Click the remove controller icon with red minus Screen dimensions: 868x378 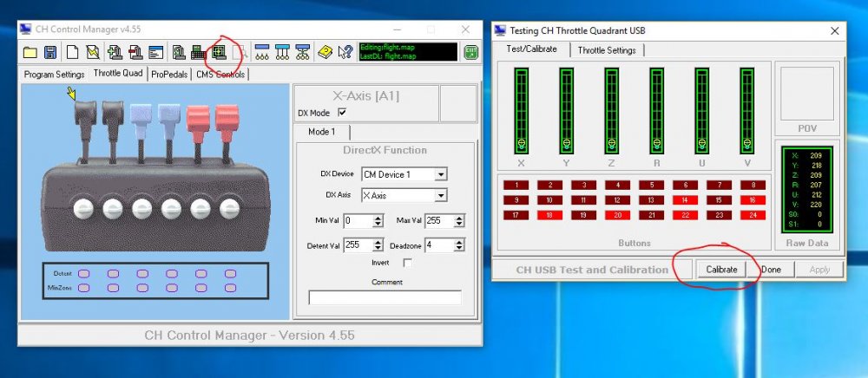point(135,53)
